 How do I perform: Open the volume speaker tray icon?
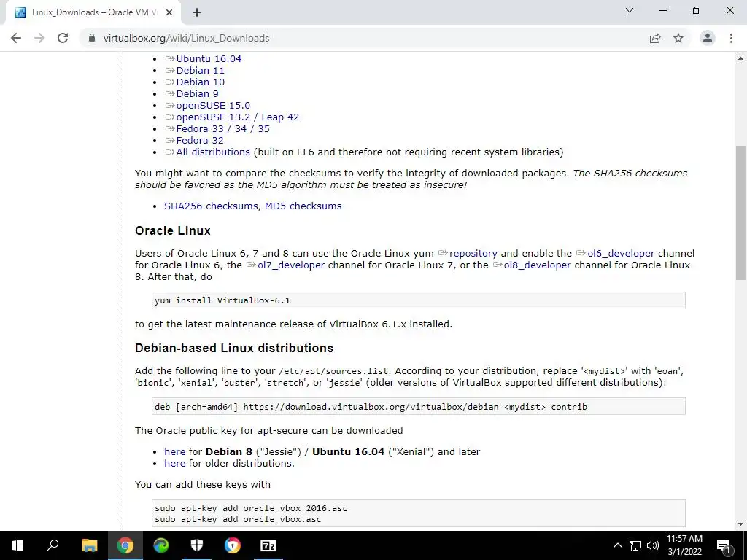point(653,545)
